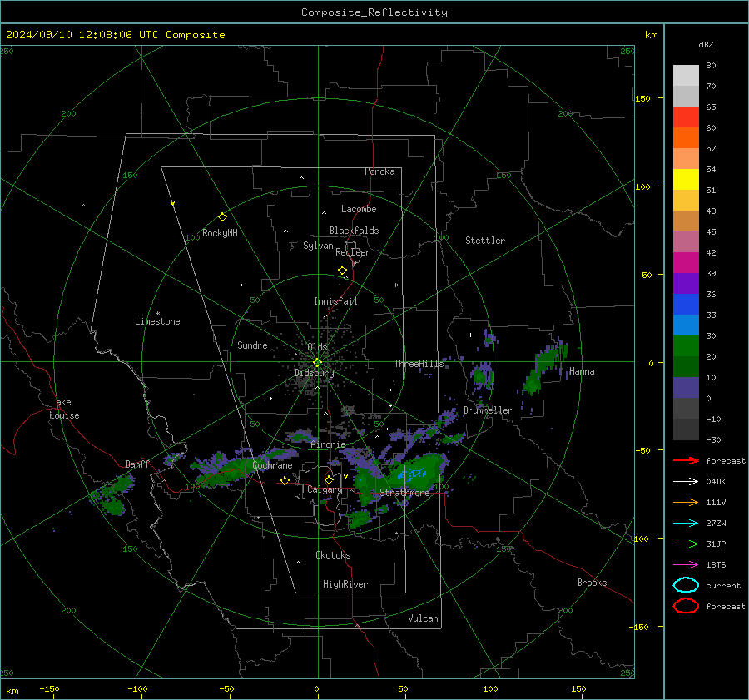The width and height of the screenshot is (749, 700).
Task: Click the ThreeHills city label
Action: (x=419, y=364)
